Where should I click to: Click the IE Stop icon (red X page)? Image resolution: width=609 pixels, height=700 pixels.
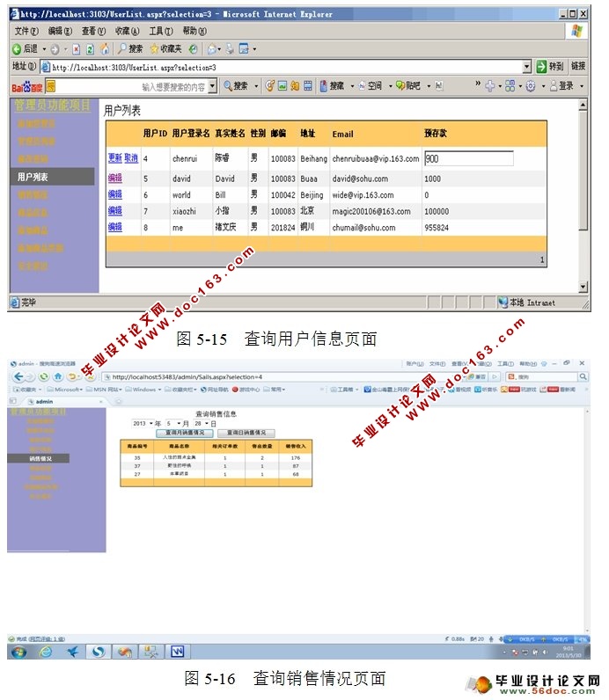[x=77, y=49]
